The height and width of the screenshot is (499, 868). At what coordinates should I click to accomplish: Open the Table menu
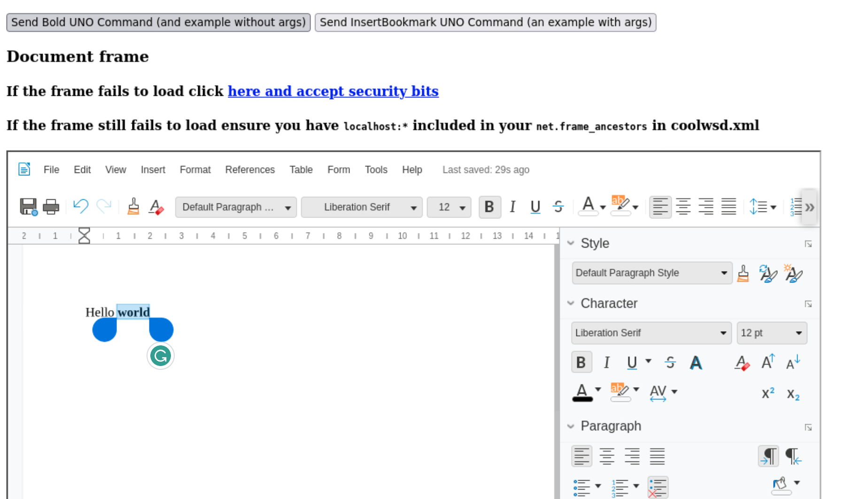tap(301, 170)
